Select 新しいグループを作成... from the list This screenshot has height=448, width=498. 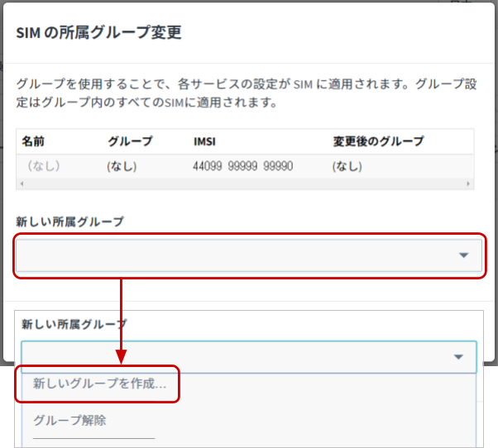pos(99,384)
